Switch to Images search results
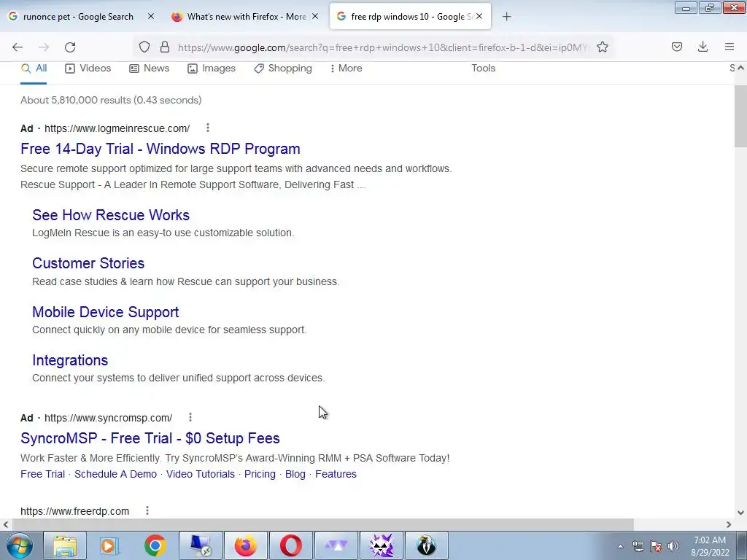The height and width of the screenshot is (560, 747). (212, 68)
